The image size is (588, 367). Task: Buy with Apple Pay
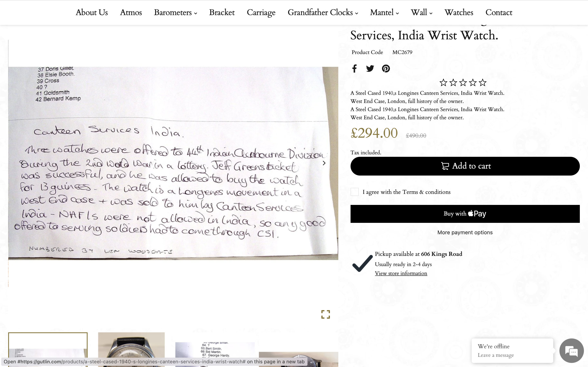(x=465, y=214)
